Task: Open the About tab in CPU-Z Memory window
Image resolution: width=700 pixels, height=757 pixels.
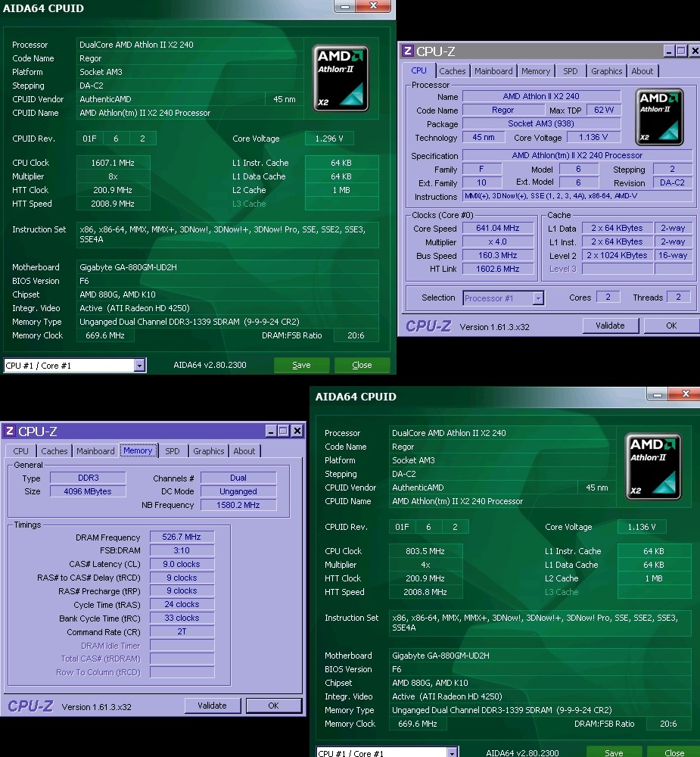Action: pos(244,451)
